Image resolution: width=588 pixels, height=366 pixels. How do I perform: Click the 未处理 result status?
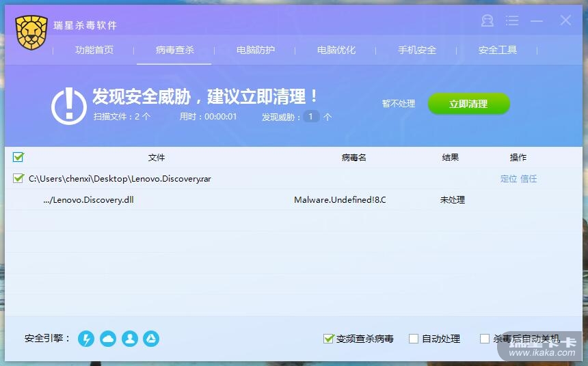point(452,199)
